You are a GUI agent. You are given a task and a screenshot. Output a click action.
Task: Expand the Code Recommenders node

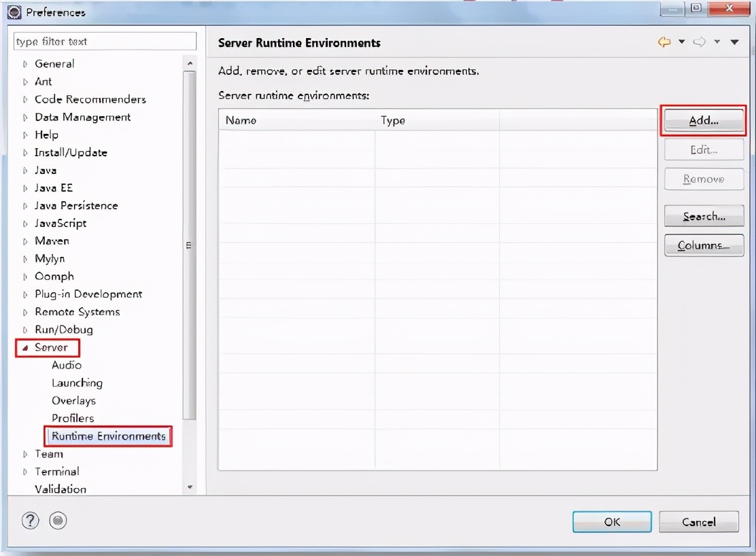coord(25,100)
